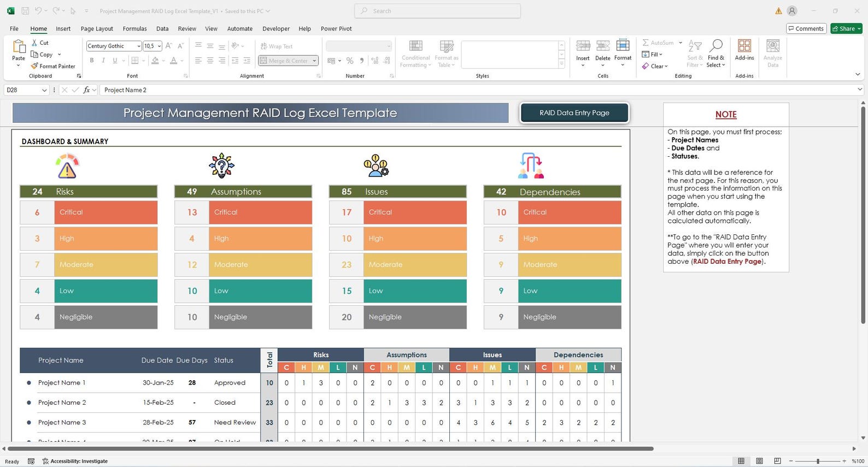Open the account profile icon
The image size is (868, 467).
[792, 11]
